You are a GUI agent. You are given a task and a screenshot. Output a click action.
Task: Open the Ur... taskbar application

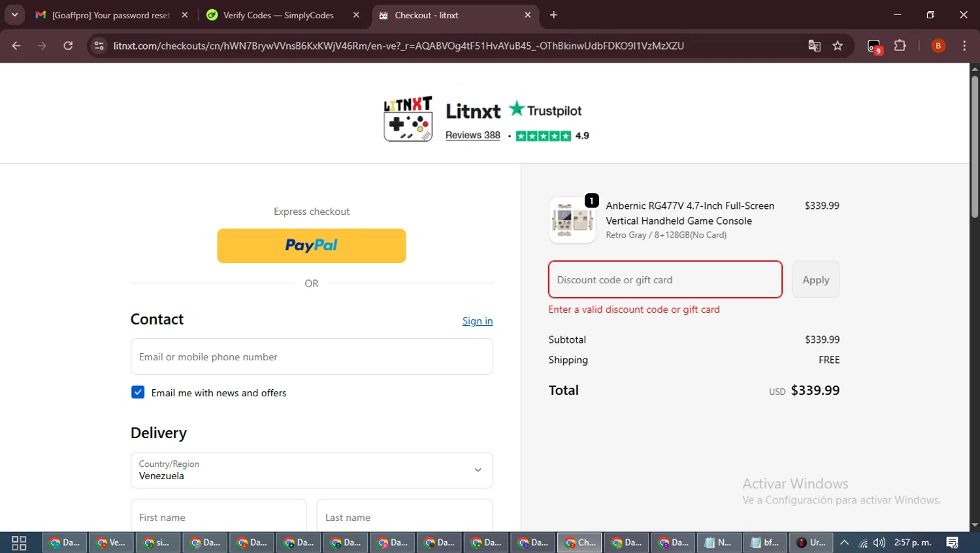pyautogui.click(x=811, y=543)
